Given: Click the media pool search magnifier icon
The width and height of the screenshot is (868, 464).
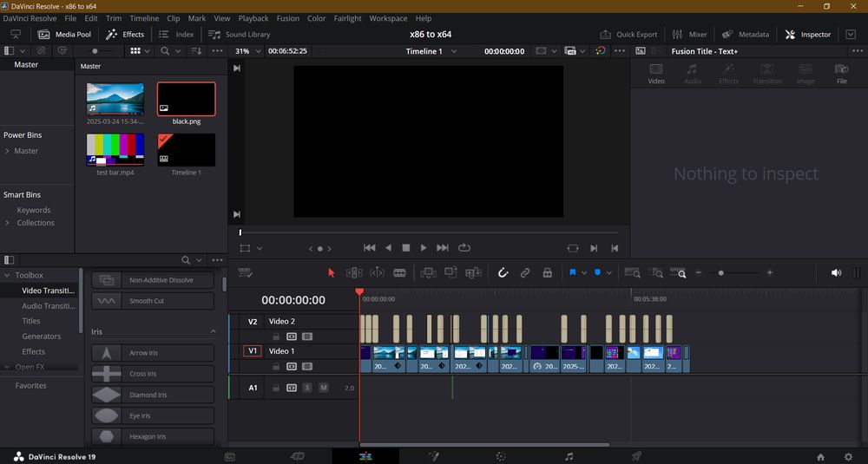Looking at the screenshot, I should tap(165, 51).
